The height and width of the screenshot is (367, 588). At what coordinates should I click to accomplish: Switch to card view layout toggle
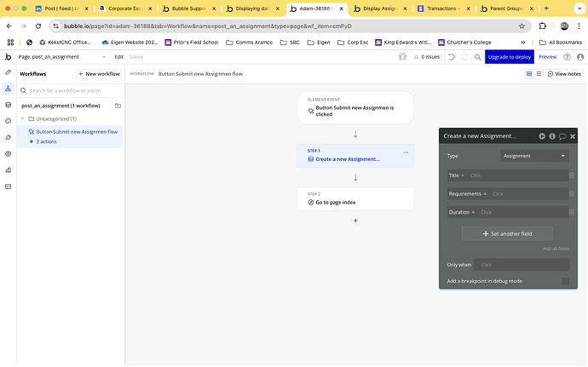pos(529,74)
